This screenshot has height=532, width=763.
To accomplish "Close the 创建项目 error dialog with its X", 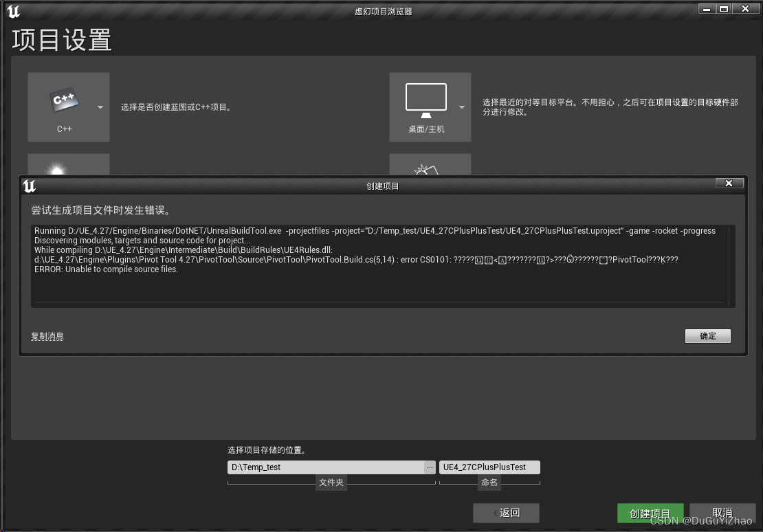I will pos(729,183).
